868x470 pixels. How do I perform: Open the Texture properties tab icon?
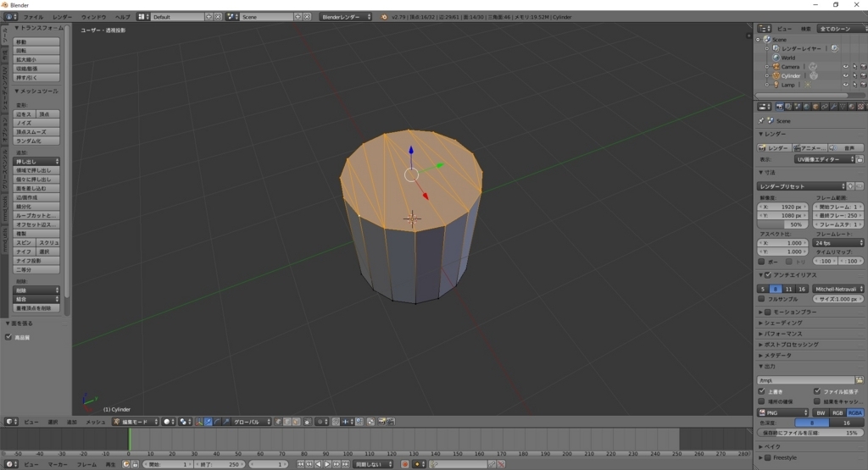(x=861, y=107)
